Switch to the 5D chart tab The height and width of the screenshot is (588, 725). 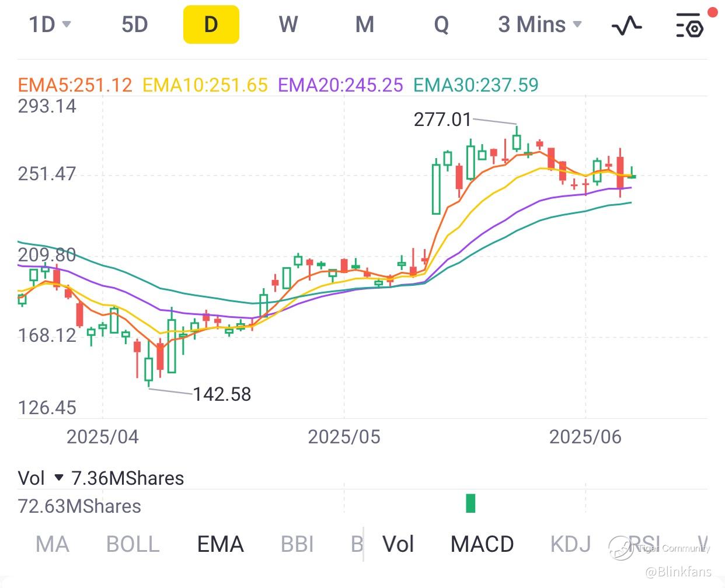134,24
